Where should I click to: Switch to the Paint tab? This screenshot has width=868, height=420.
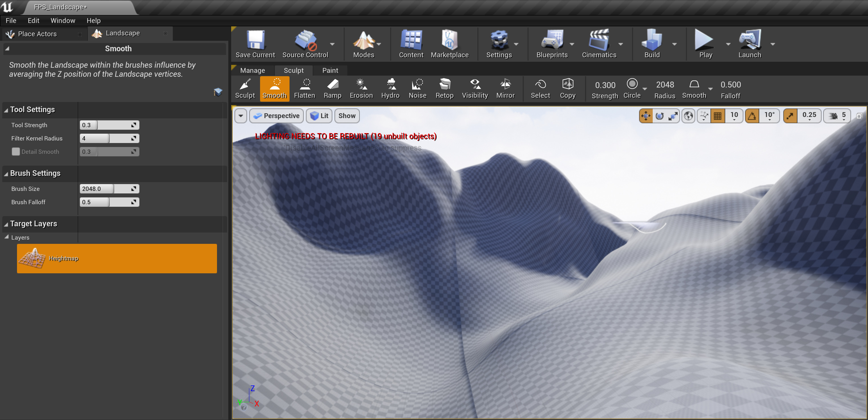point(330,70)
